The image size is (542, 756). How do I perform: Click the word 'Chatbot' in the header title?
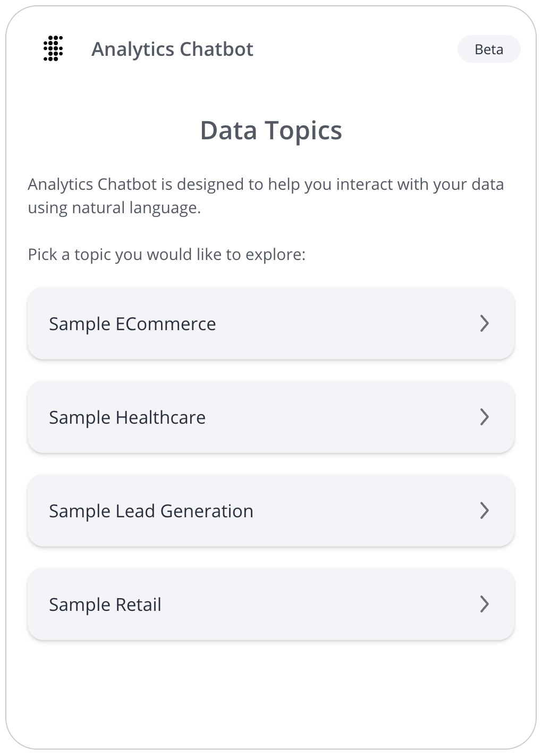point(217,49)
